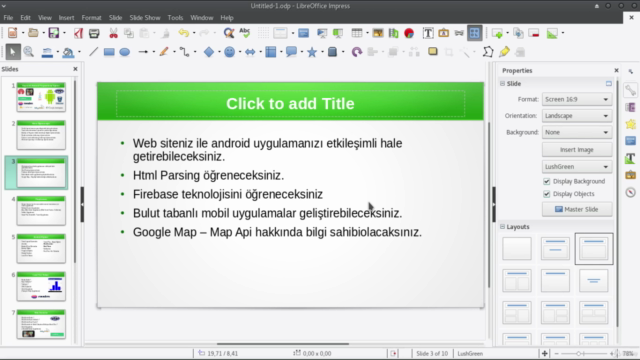Select the Ellipse shape tool
The image size is (640, 360).
click(x=124, y=52)
